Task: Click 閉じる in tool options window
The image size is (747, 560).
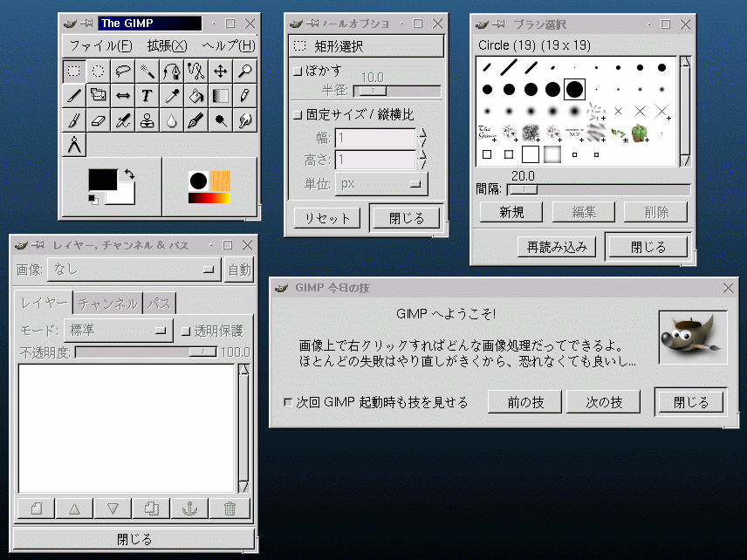Action: click(x=407, y=219)
